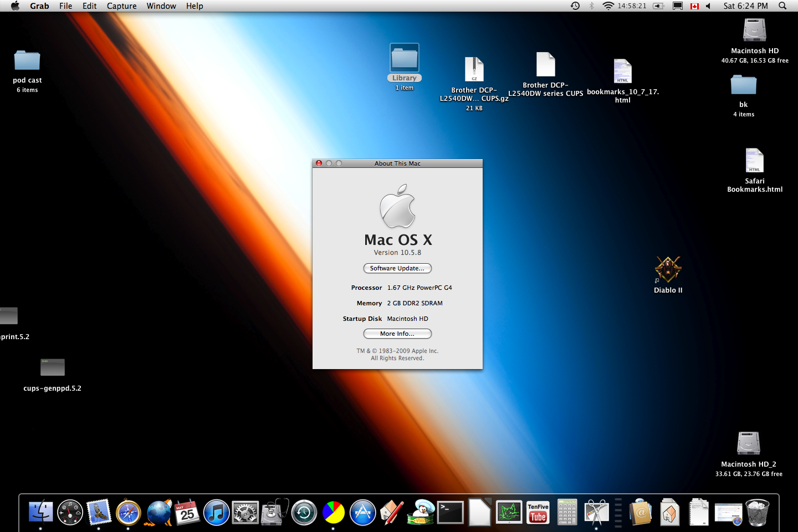Select the Macintosh HD_2 drive icon
Screen dimensions: 798x532
pos(748,443)
